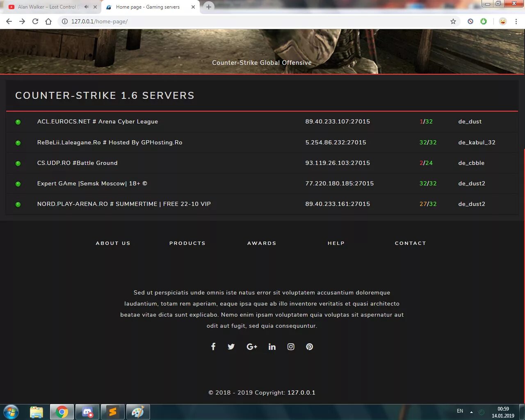Click the de_kabul_32 map name
This screenshot has height=420, width=525.
477,142
